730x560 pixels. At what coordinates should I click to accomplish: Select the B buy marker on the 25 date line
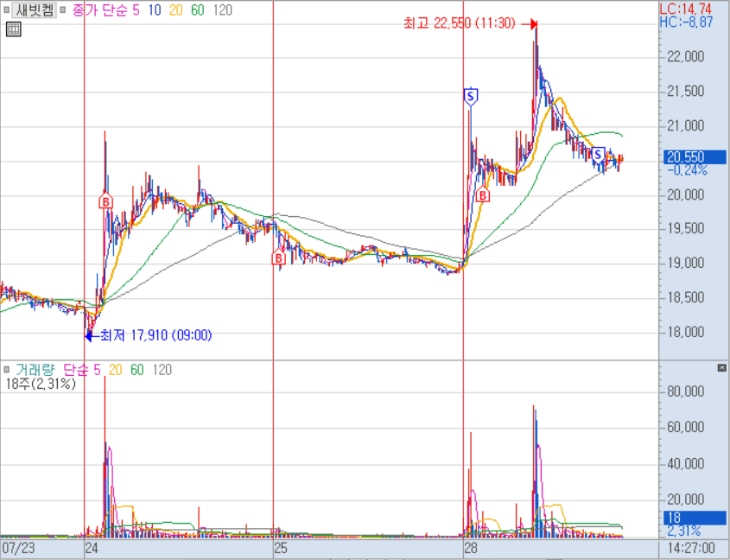tap(279, 258)
